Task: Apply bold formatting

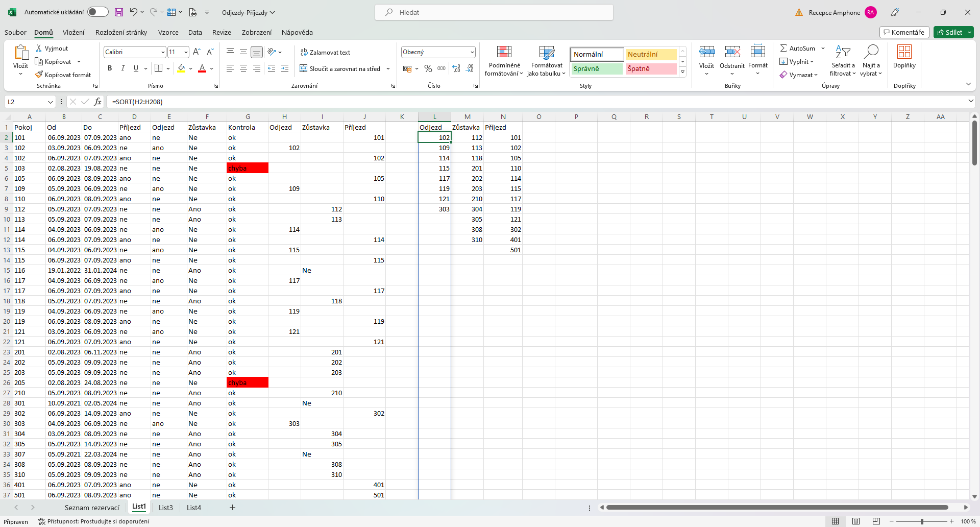Action: [110, 68]
